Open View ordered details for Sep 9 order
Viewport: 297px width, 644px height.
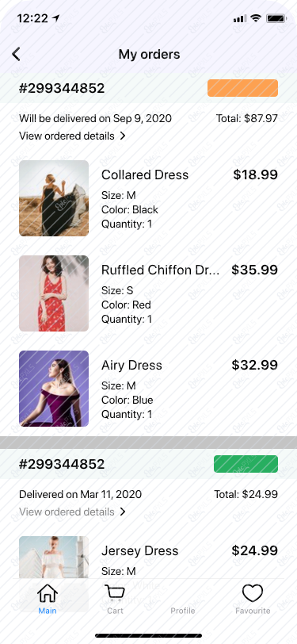pos(67,136)
